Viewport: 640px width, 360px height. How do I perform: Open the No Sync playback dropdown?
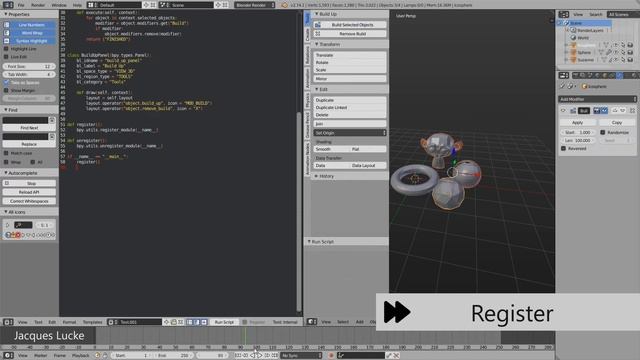coord(301,356)
